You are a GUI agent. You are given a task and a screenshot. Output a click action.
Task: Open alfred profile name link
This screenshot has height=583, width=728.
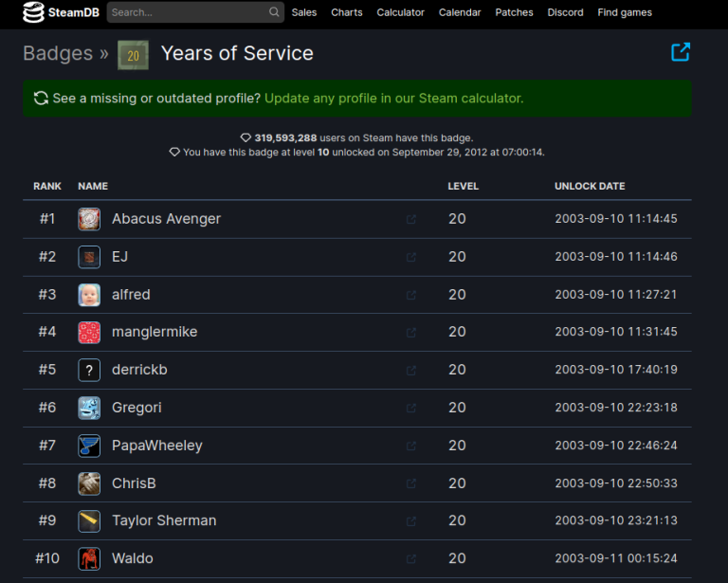coord(131,295)
